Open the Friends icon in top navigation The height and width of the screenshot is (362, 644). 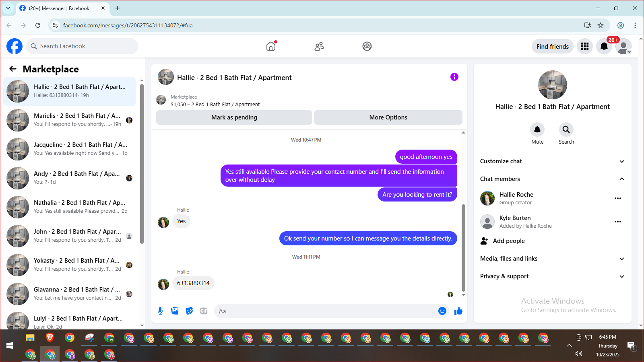point(319,46)
